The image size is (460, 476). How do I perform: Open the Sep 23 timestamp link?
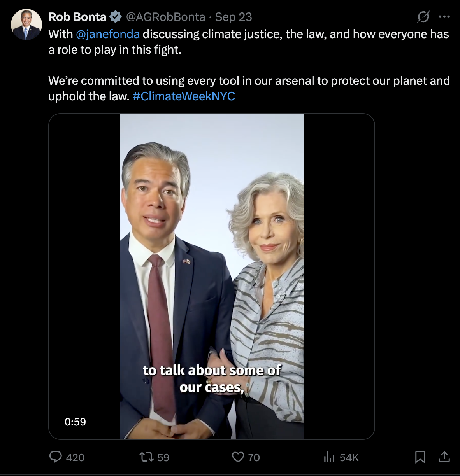[x=234, y=17]
